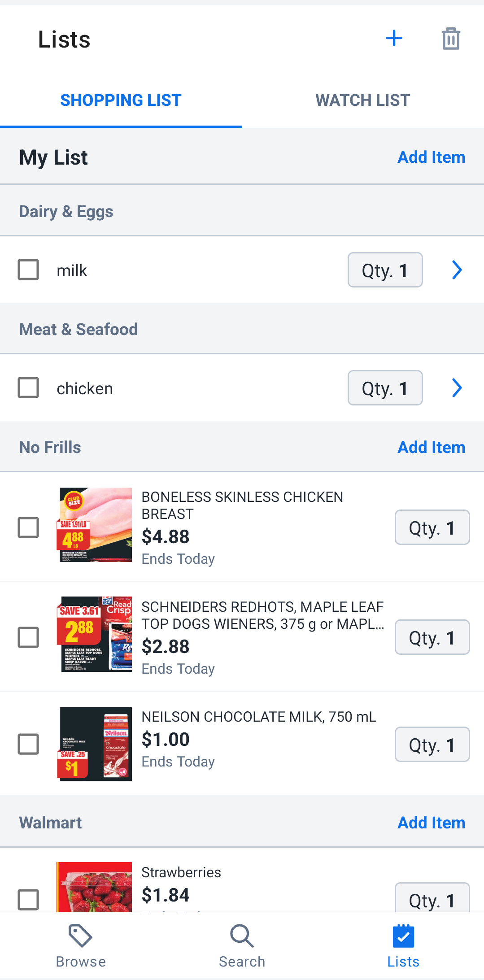This screenshot has width=484, height=980.
Task: Tick the Neilson Chocolate Milk checkbox
Action: (28, 744)
